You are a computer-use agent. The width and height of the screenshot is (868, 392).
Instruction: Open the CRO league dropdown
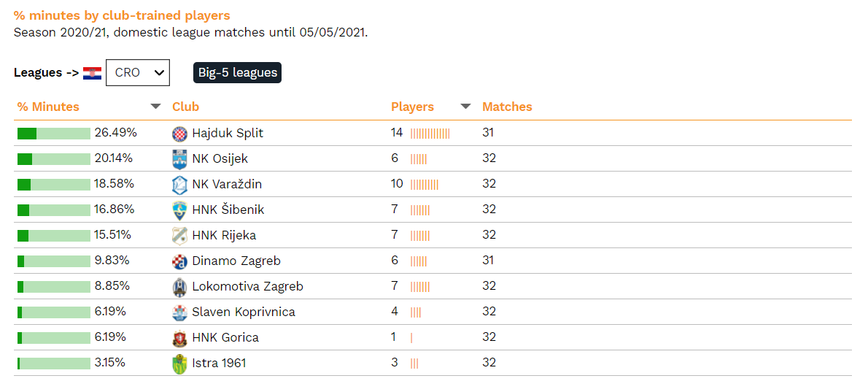click(x=138, y=72)
